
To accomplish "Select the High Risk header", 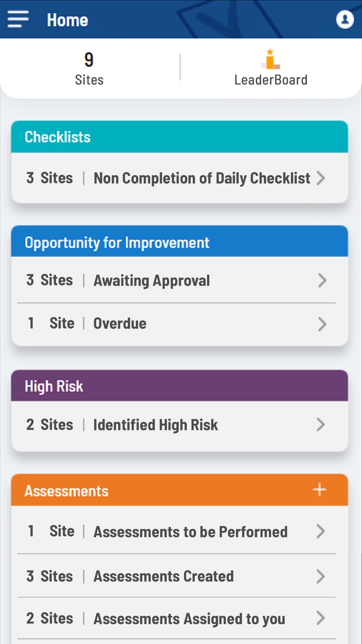I will coord(180,386).
